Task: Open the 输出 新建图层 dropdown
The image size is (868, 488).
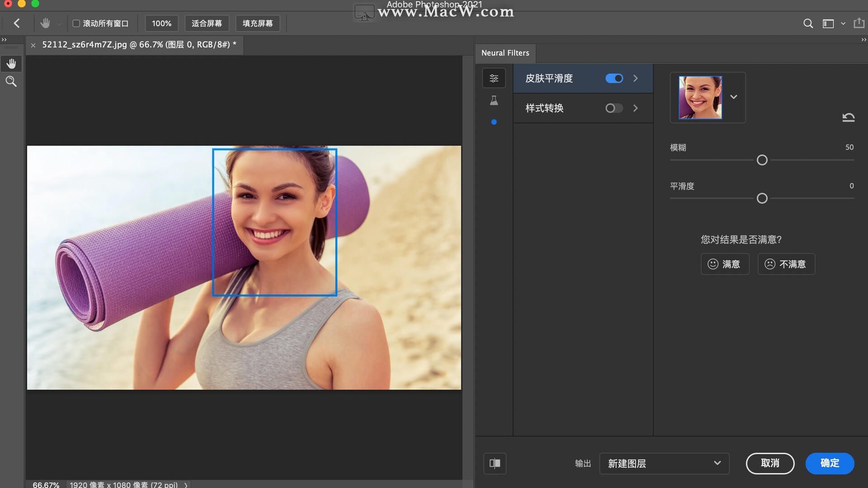Action: 664,463
